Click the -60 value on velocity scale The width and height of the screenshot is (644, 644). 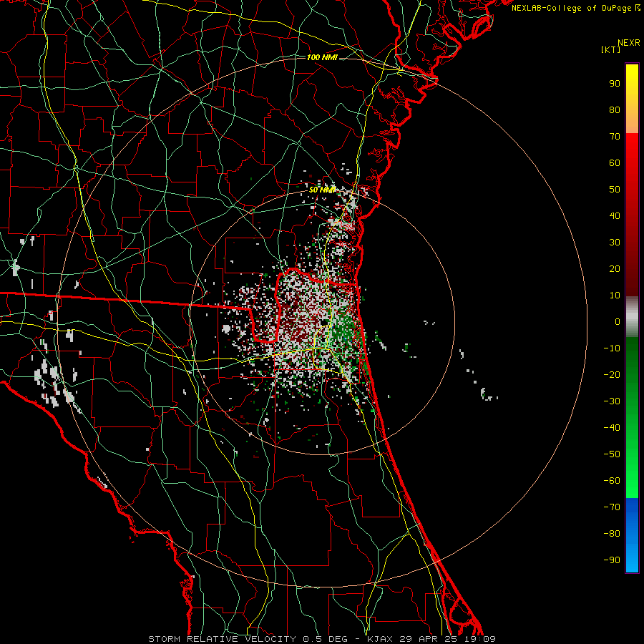(612, 481)
